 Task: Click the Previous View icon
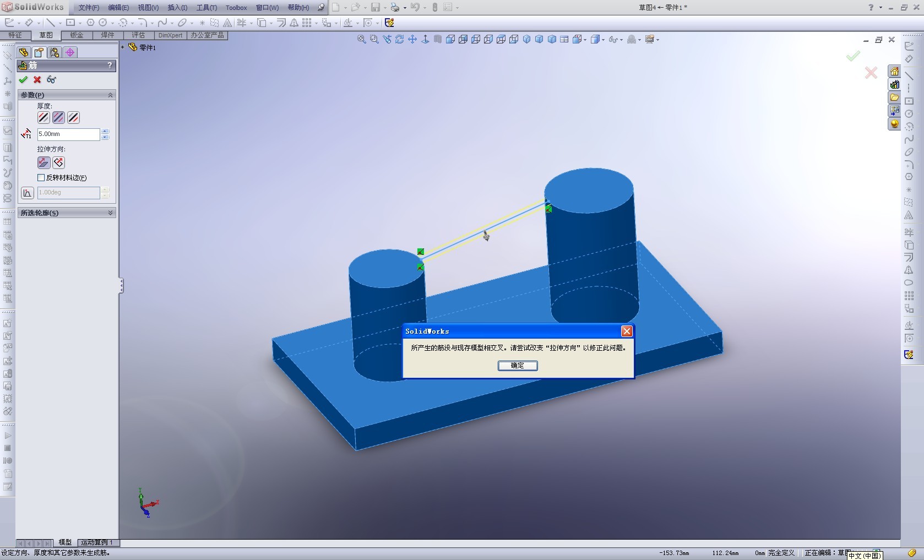(x=387, y=39)
